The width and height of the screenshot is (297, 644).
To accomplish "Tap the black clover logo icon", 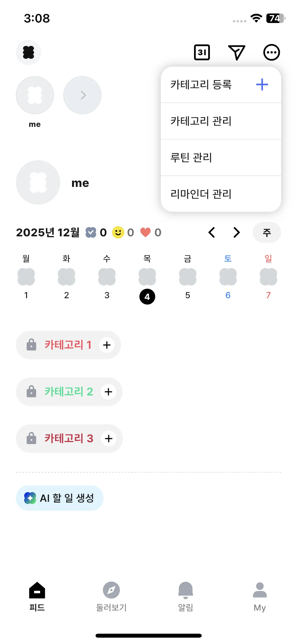I will [29, 52].
